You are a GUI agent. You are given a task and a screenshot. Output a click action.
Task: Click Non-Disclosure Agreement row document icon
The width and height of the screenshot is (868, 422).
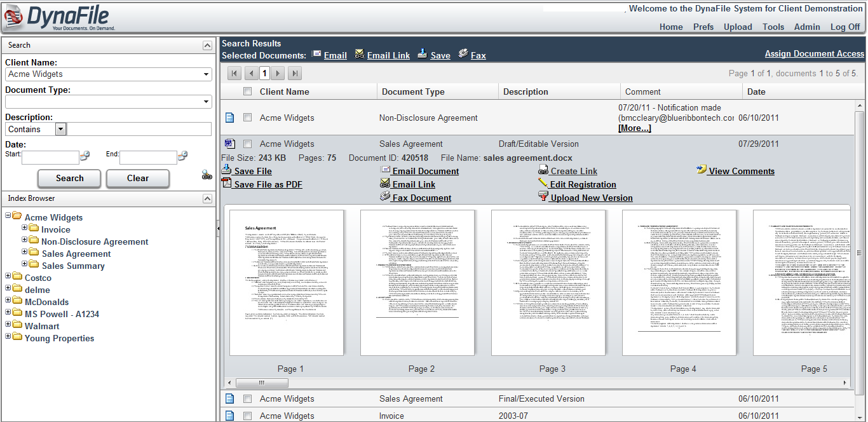tap(230, 118)
